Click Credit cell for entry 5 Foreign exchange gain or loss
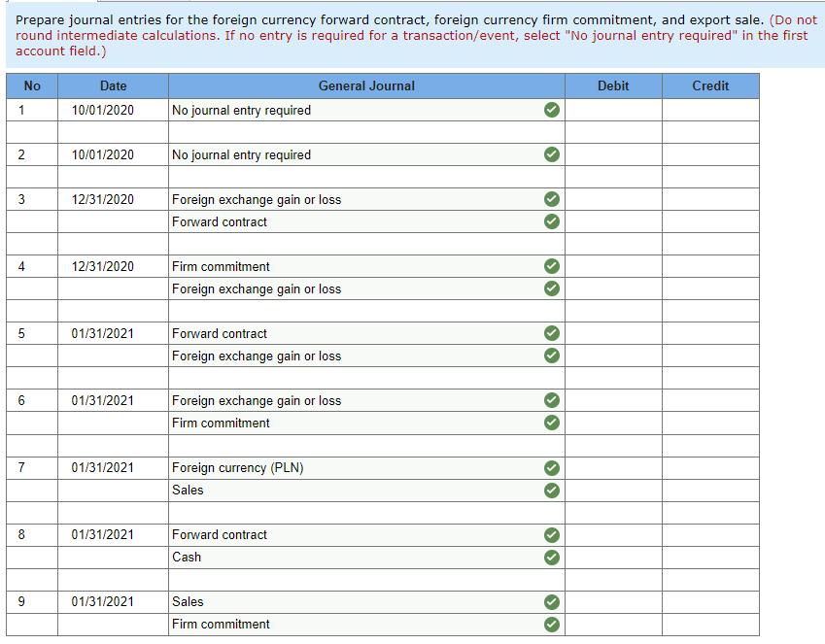The width and height of the screenshot is (825, 644). coord(710,356)
